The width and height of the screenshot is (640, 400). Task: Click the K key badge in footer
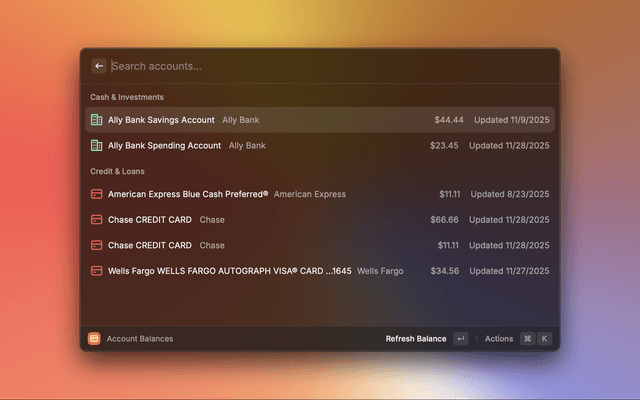pyautogui.click(x=544, y=339)
